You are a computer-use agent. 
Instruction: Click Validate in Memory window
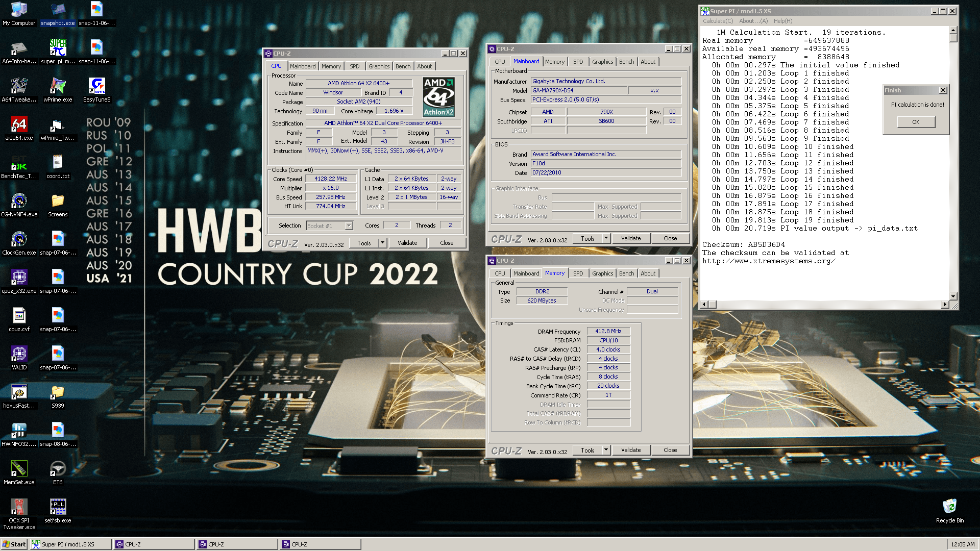coord(631,450)
